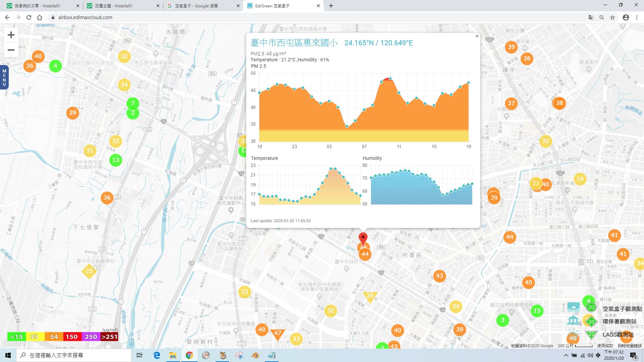Select the yellow 22 sensor marker

coord(245,292)
